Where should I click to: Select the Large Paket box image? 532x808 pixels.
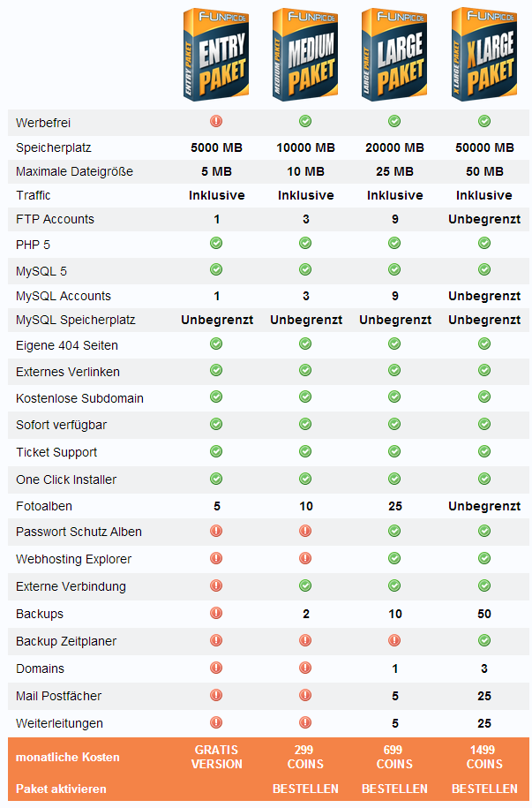(x=394, y=55)
